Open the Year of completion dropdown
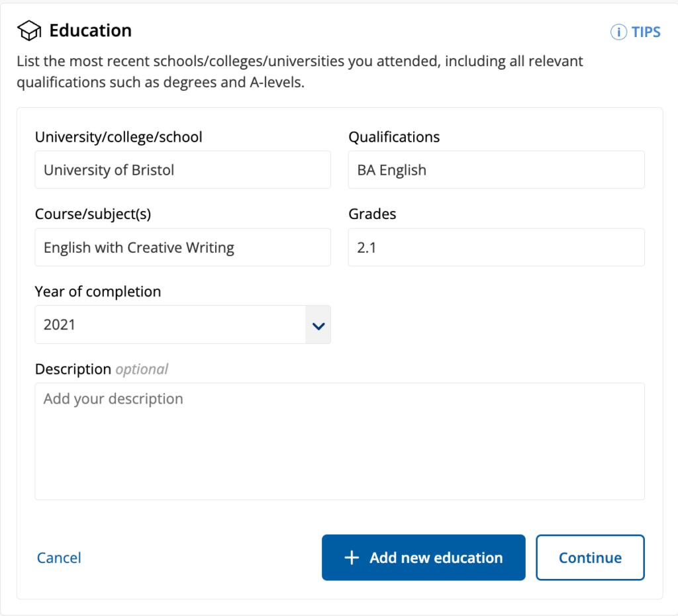The image size is (678, 616). tap(183, 325)
